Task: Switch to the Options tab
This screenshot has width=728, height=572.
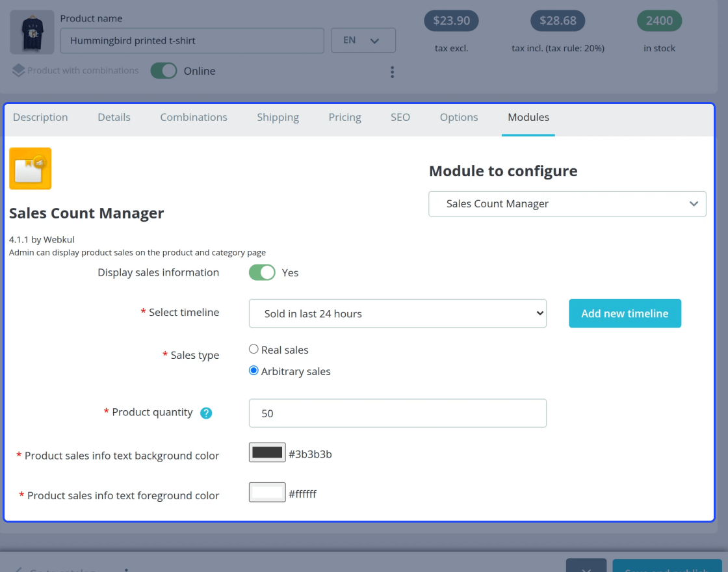Action: pos(459,118)
